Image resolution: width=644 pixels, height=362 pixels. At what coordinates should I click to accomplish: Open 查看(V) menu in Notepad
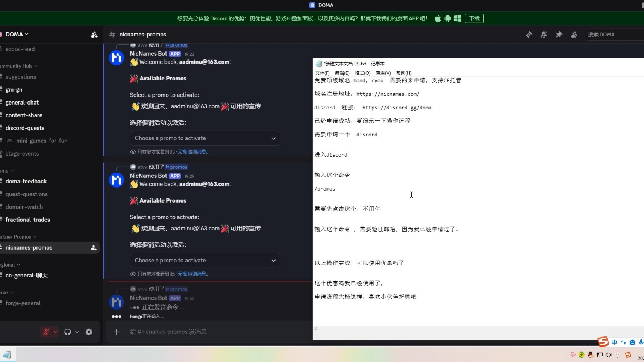(x=383, y=73)
